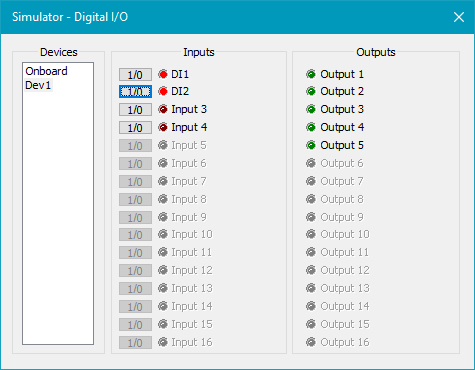This screenshot has height=370, width=475.
Task: Click the gray LED for Input 8
Action: [x=163, y=199]
